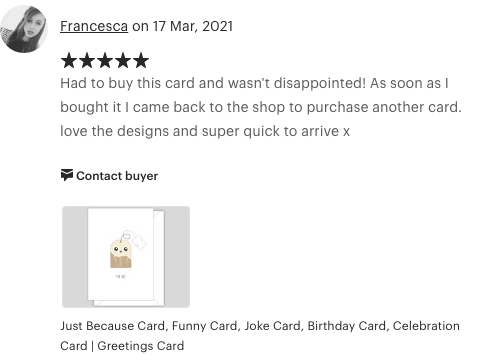Click the envelope behind the card in thumbnail
479x360 pixels.
pyautogui.click(x=159, y=257)
